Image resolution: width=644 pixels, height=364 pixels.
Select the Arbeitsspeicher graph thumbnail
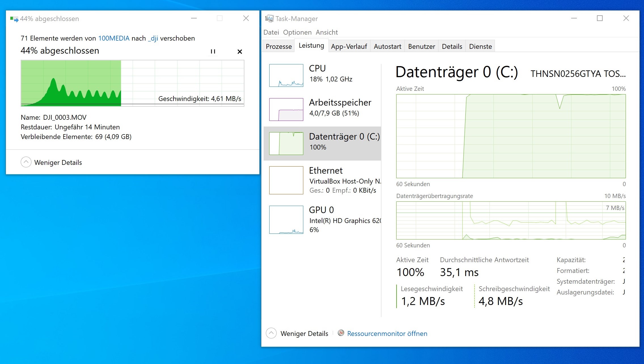click(x=286, y=109)
